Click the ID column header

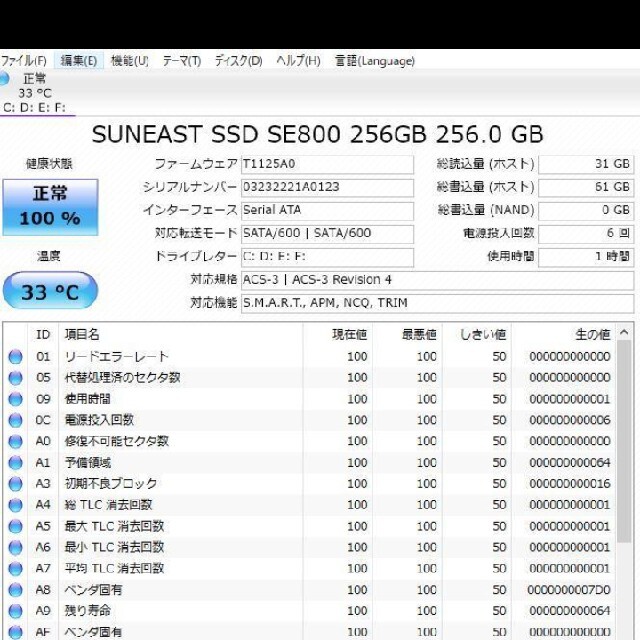click(x=43, y=335)
